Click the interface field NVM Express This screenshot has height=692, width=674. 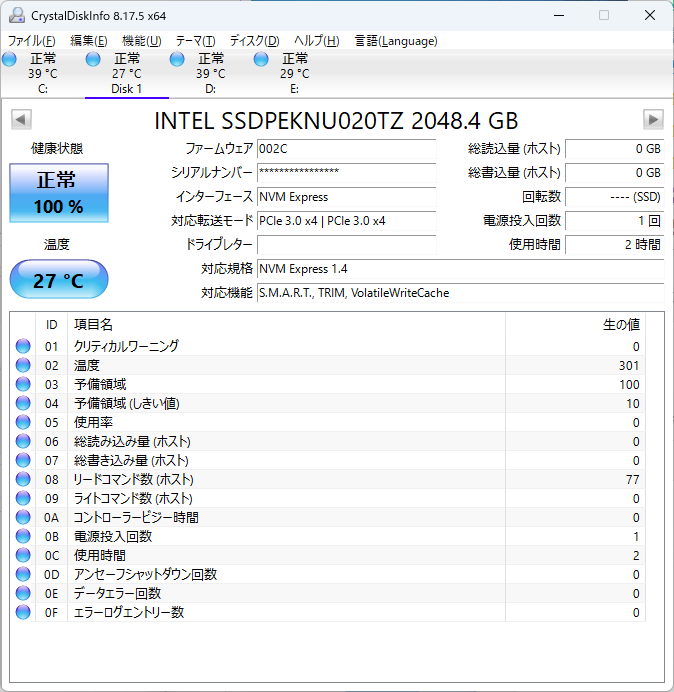[346, 196]
